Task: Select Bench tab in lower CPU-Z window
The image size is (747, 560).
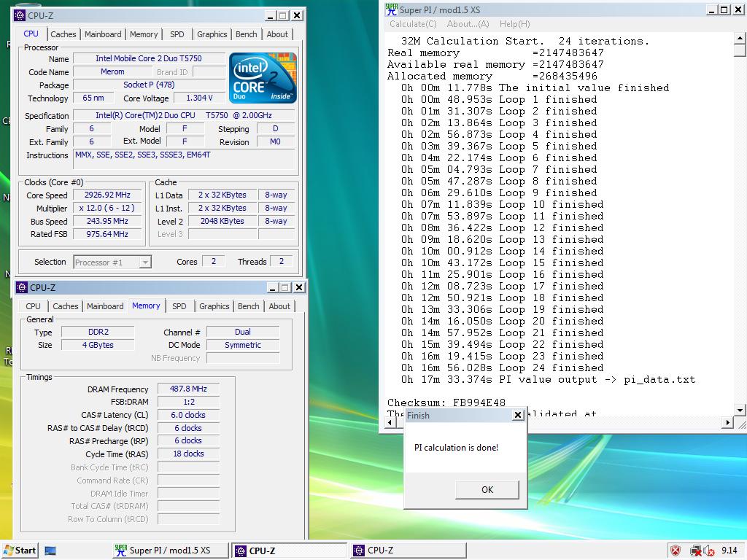Action: [x=249, y=306]
